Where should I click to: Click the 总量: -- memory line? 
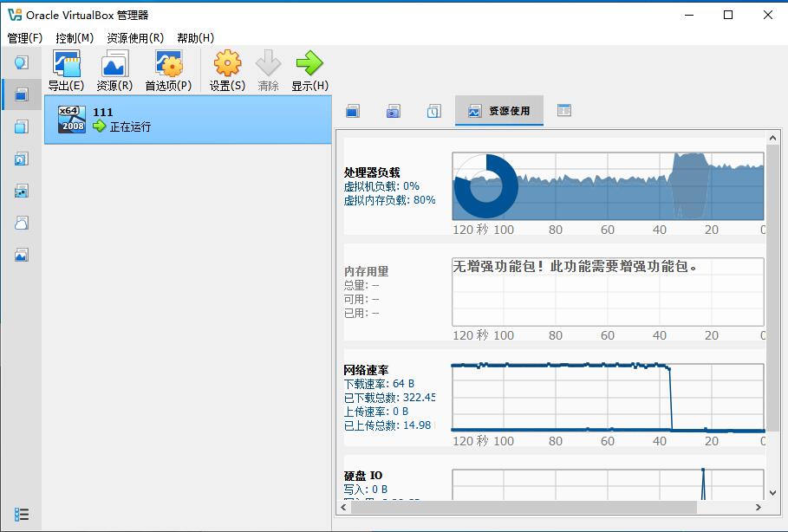point(361,285)
